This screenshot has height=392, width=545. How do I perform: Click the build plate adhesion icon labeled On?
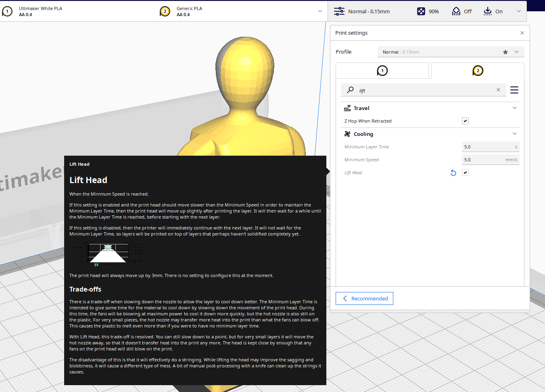click(x=487, y=11)
